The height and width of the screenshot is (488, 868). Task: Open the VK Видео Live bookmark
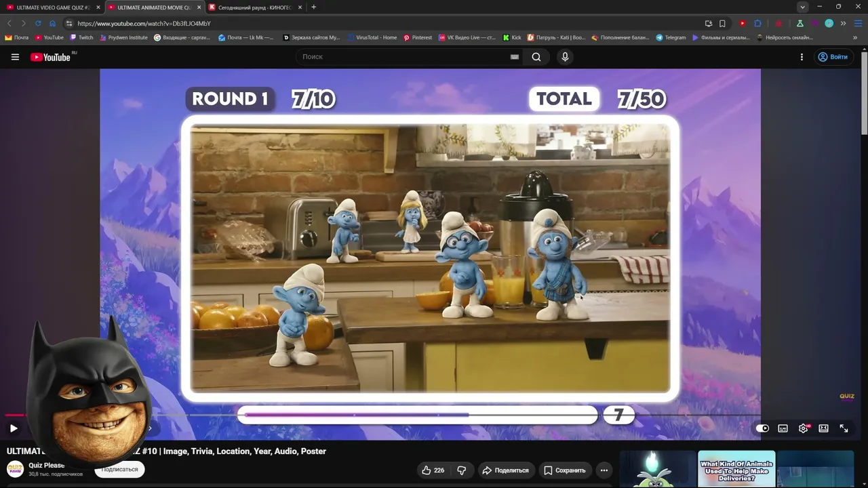click(x=467, y=38)
